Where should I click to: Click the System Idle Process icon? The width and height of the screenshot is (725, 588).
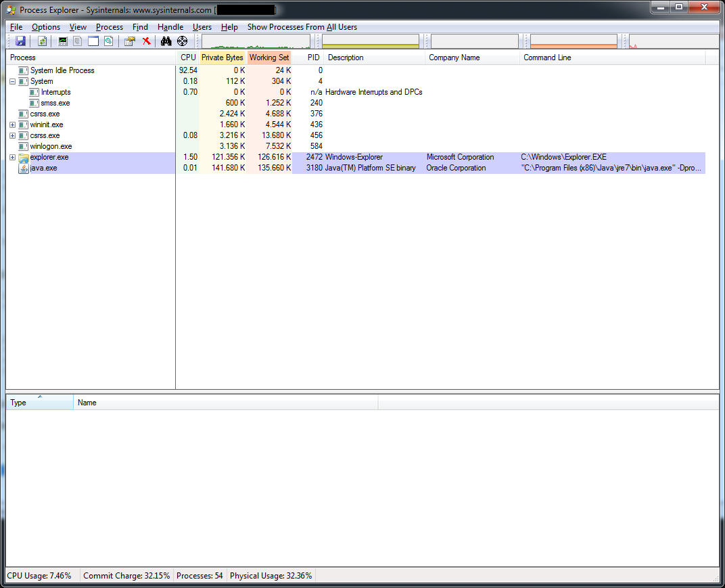click(x=23, y=71)
